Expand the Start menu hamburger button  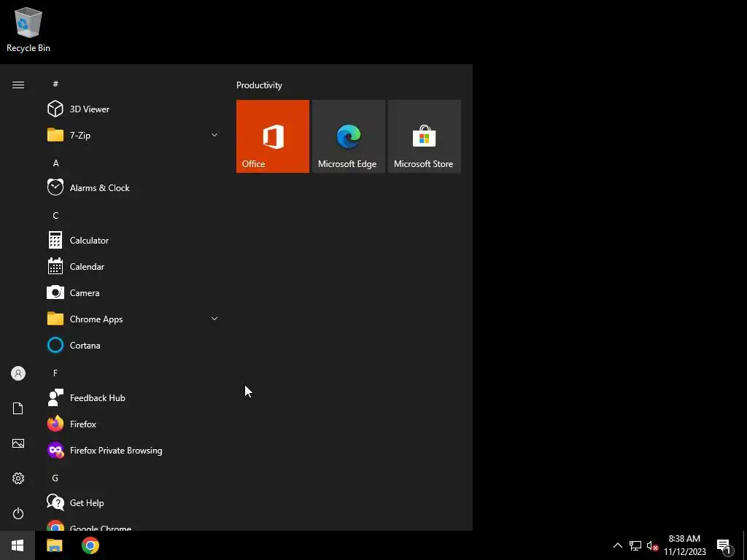coord(18,85)
